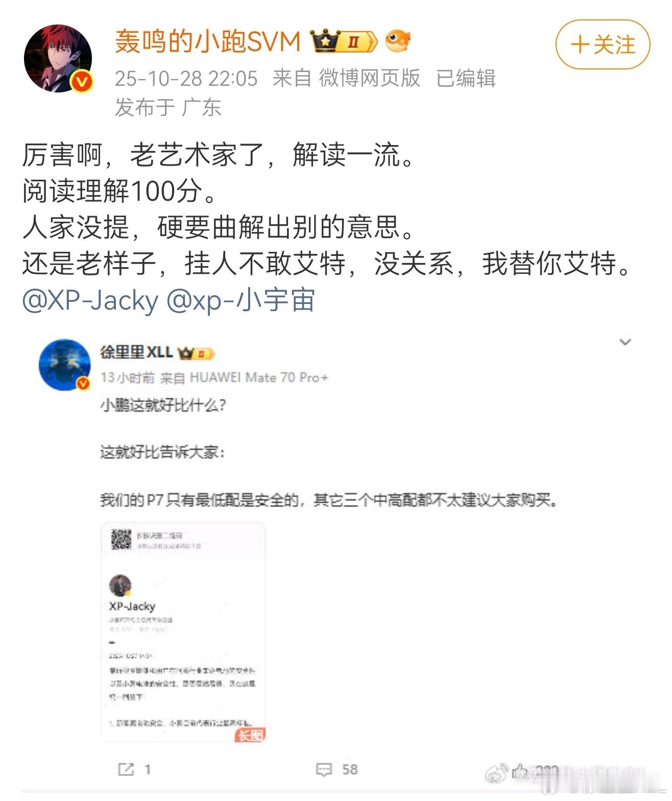The image size is (672, 801).
Task: Click the orange fish badge icon
Action: [x=398, y=41]
